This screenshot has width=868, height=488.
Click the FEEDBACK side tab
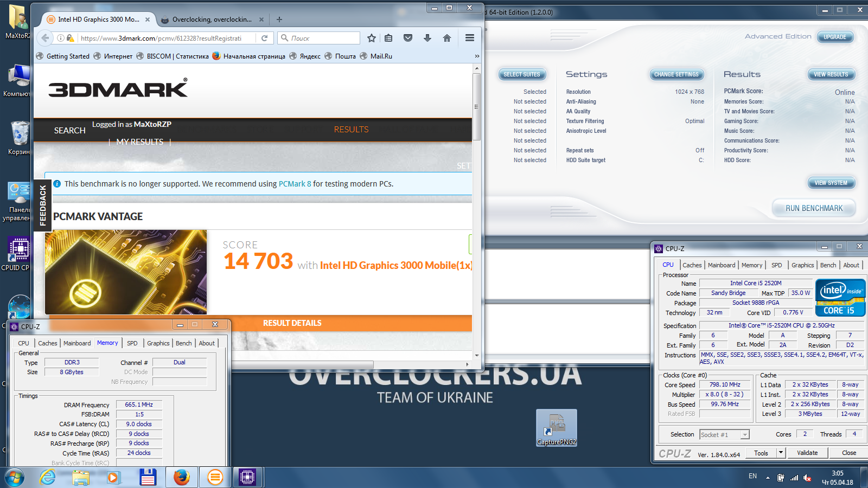click(42, 206)
